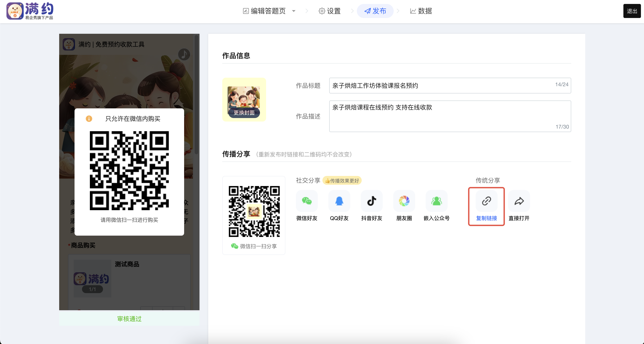The width and height of the screenshot is (644, 344).
Task: Click the 退出 button
Action: pyautogui.click(x=632, y=11)
